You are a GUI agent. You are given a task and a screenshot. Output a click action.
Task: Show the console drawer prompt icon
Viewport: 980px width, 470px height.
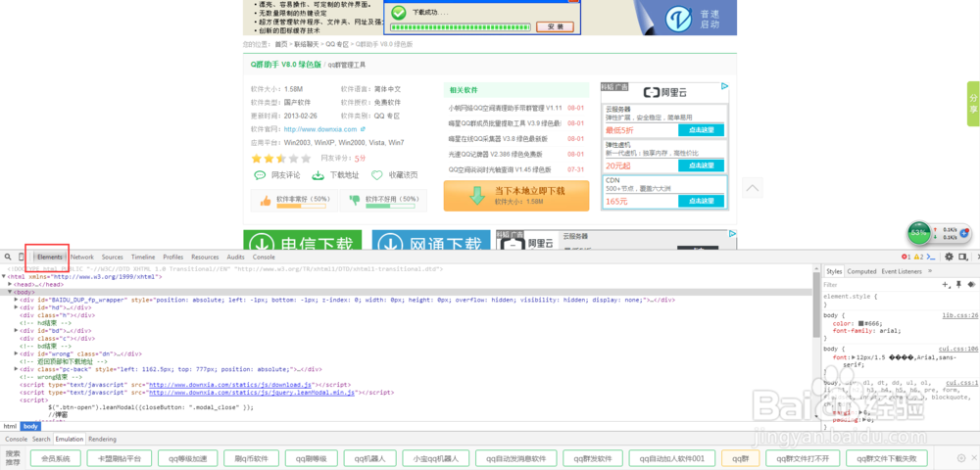931,258
